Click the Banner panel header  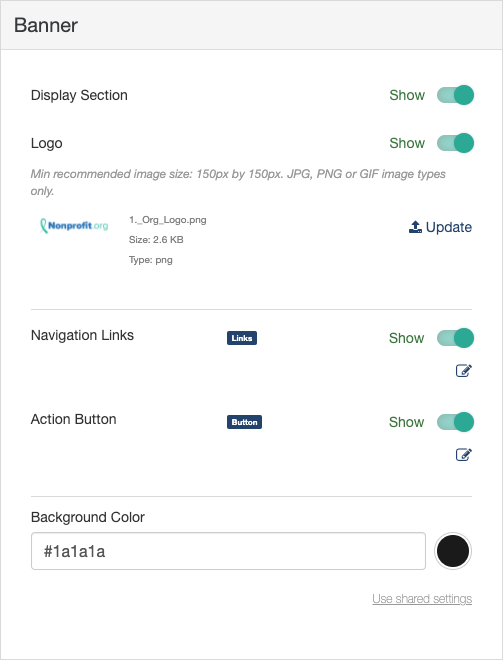[251, 25]
